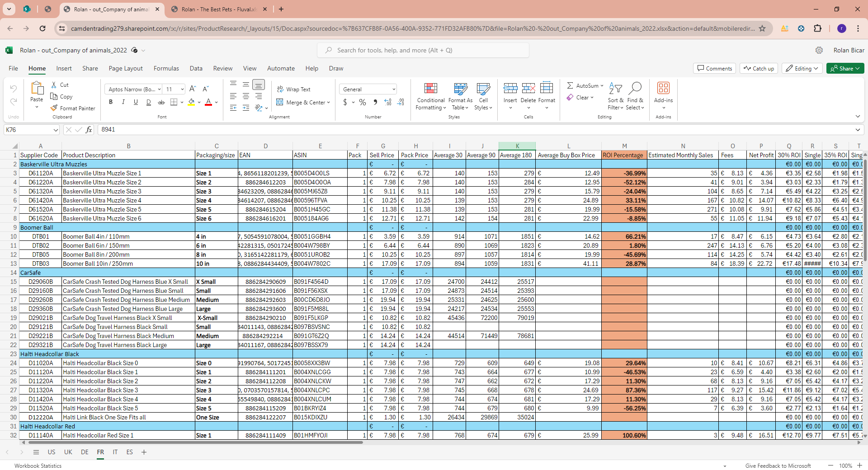This screenshot has width=868, height=470.
Task: Expand the Name Box dropdown
Action: coord(56,130)
